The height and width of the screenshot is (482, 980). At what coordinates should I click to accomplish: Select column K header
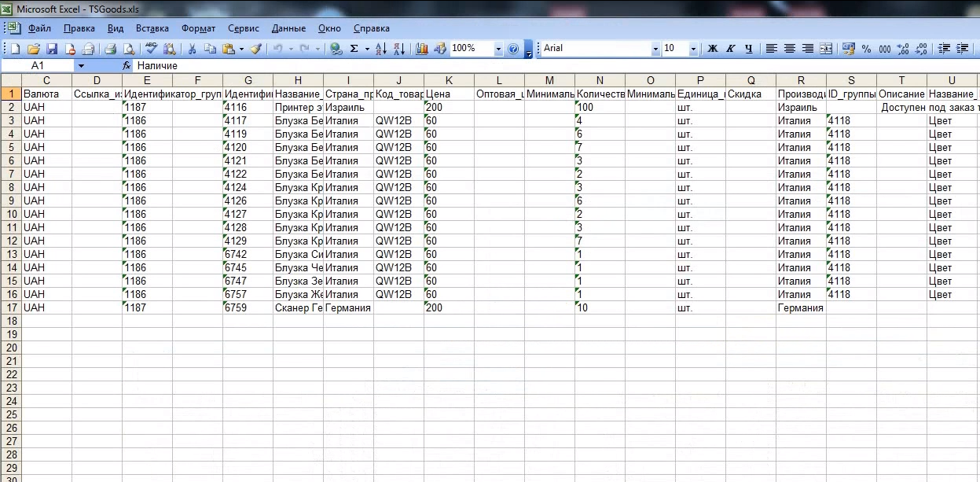pyautogui.click(x=449, y=80)
